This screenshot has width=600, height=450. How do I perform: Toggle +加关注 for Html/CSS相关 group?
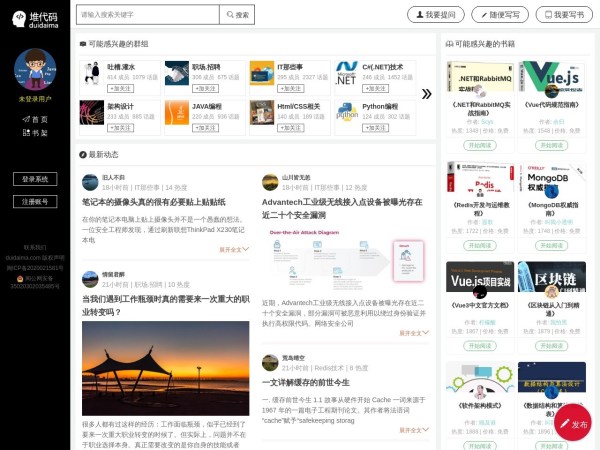click(290, 127)
